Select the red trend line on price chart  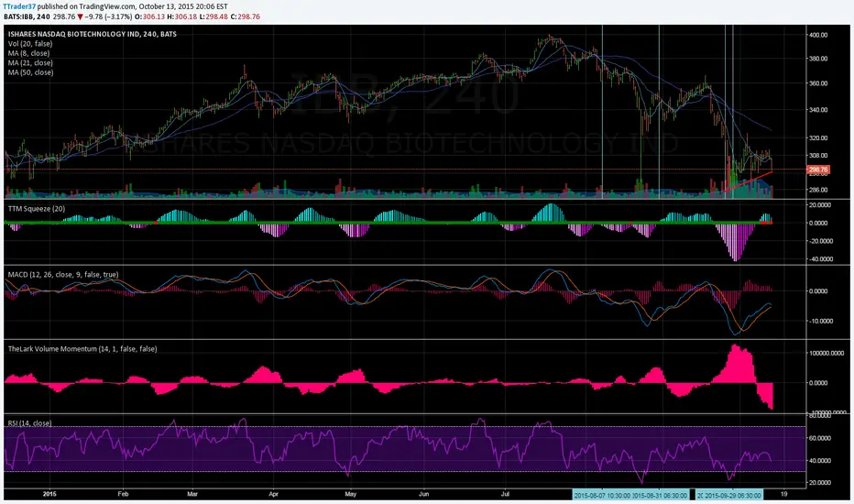[x=749, y=181]
